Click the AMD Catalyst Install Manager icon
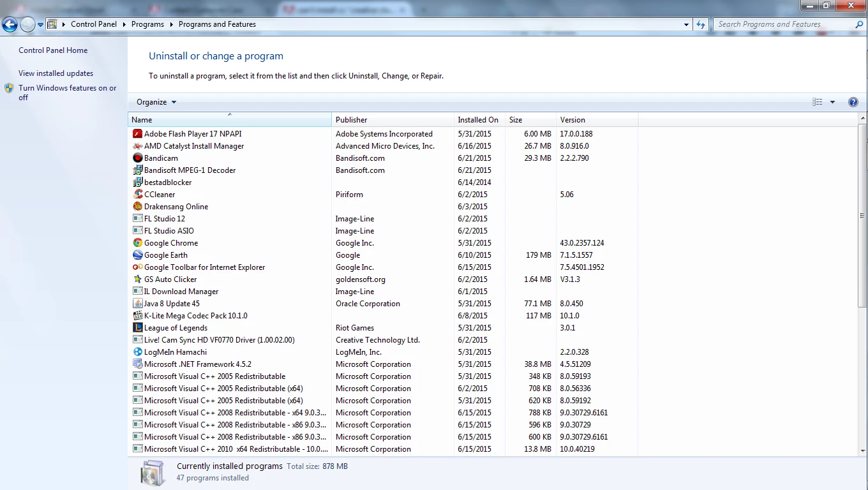868x490 pixels. [137, 146]
